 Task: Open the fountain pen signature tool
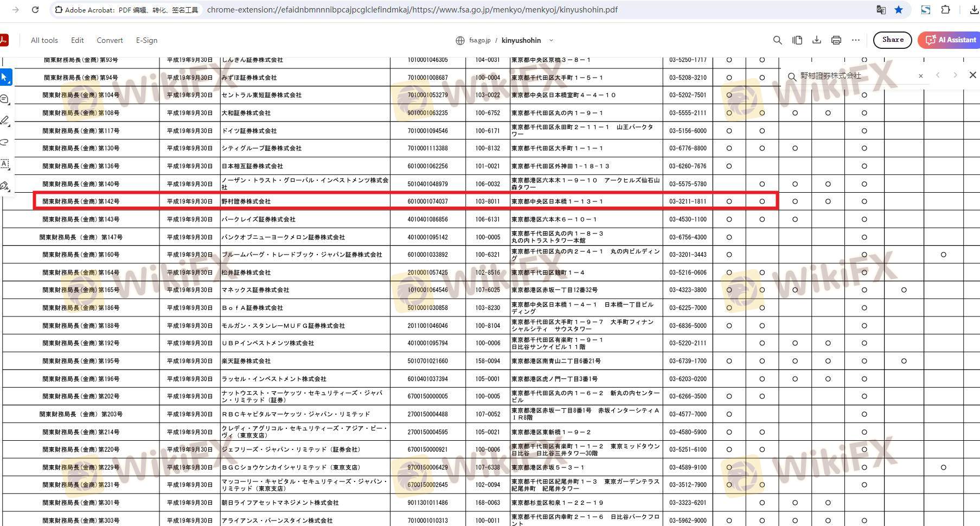coord(5,186)
